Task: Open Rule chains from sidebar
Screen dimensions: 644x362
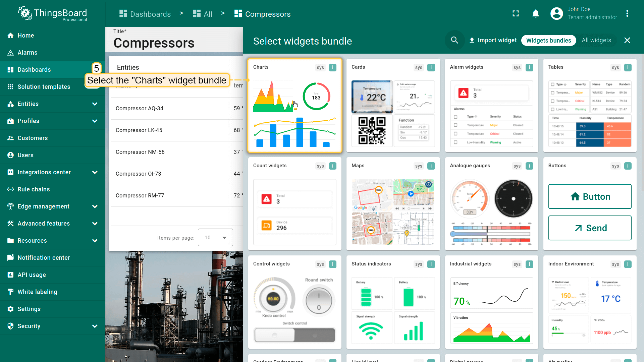Action: (34, 189)
